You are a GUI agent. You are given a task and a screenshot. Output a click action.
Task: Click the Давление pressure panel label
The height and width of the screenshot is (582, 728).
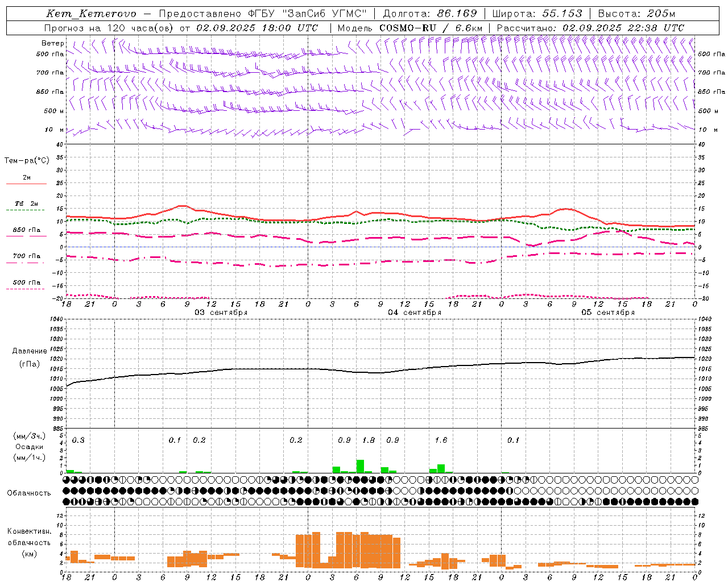(x=30, y=351)
